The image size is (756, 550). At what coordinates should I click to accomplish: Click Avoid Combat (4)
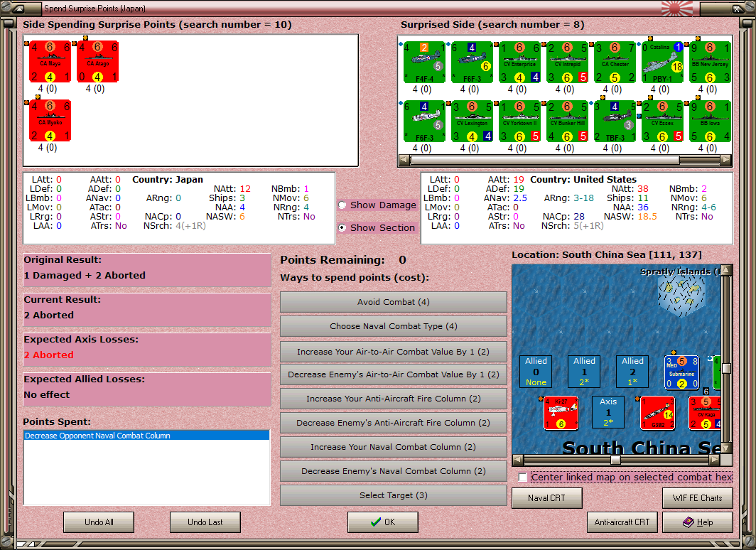point(394,302)
